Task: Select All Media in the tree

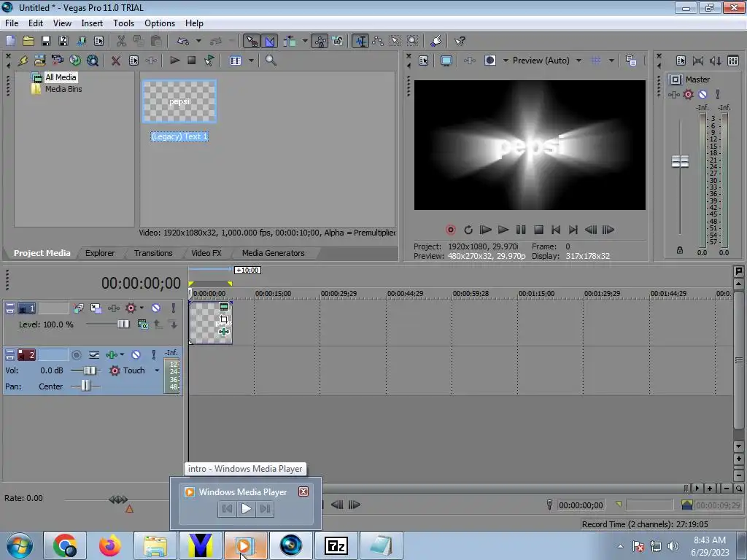Action: (61, 77)
